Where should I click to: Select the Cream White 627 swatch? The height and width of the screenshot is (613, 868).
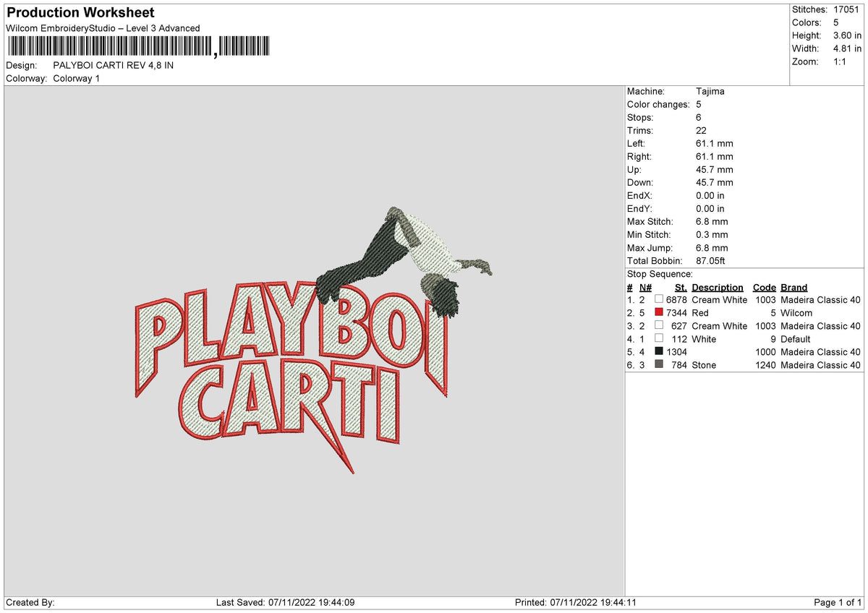point(659,326)
